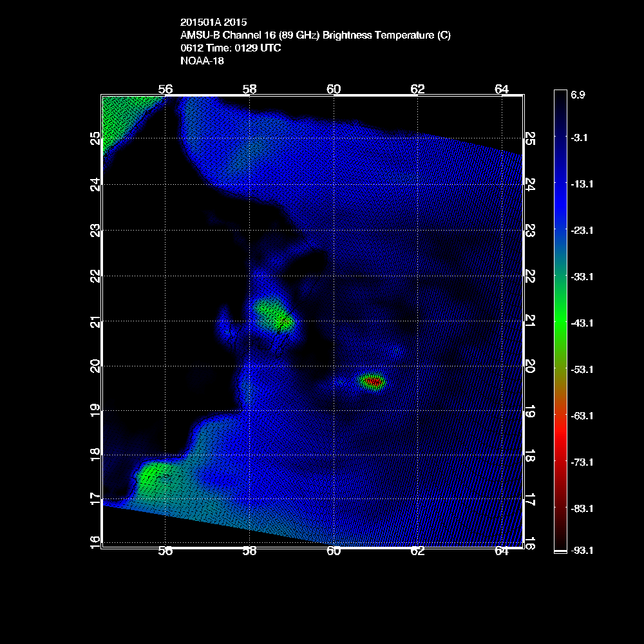This screenshot has height=644, width=644.
Task: Pick the red section of the colorbar at -73.1
Action: (560, 462)
